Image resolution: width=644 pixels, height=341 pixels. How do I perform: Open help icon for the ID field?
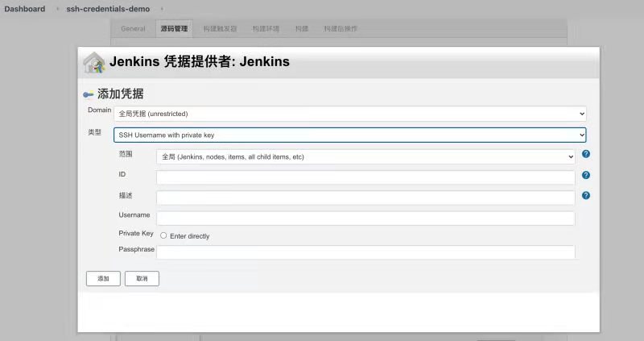586,175
